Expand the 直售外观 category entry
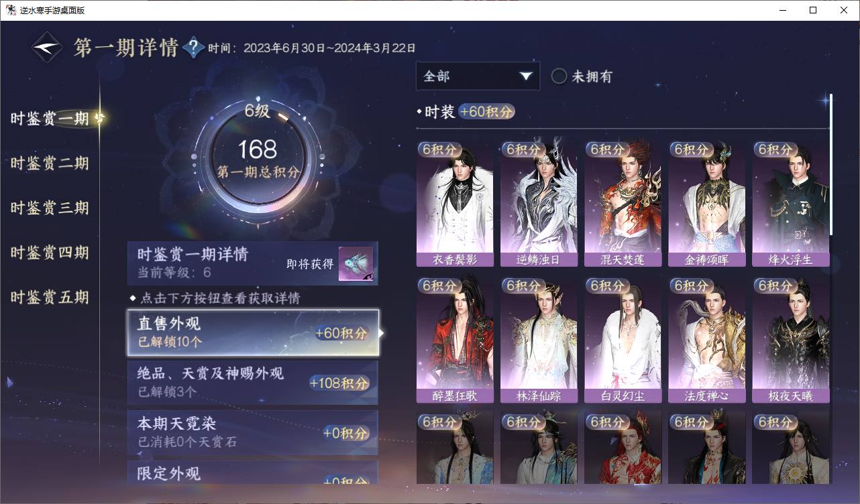Image resolution: width=860 pixels, height=504 pixels. [x=253, y=332]
